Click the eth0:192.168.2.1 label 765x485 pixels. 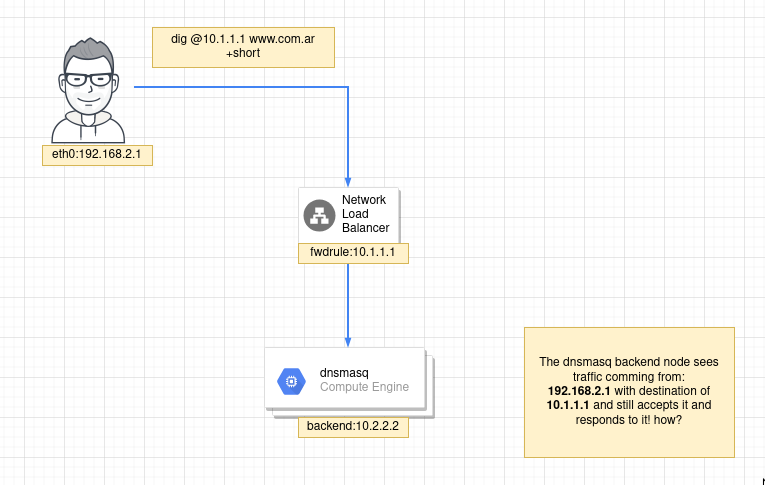[x=91, y=155]
